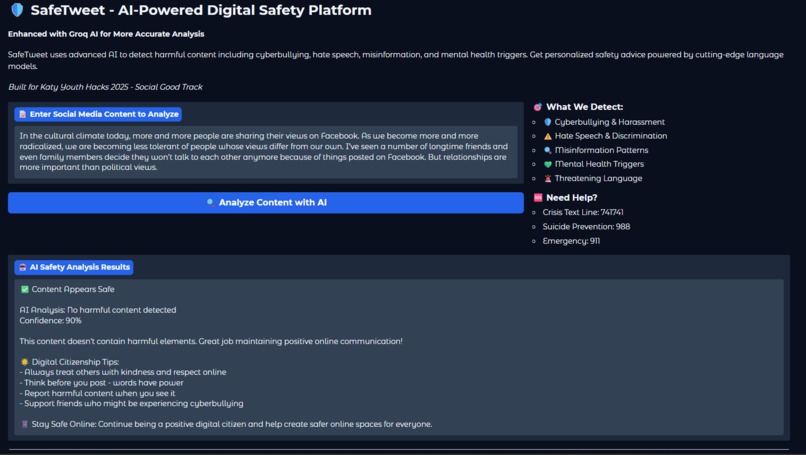Select the 'Crisis Text Line: 741741' entry

583,212
